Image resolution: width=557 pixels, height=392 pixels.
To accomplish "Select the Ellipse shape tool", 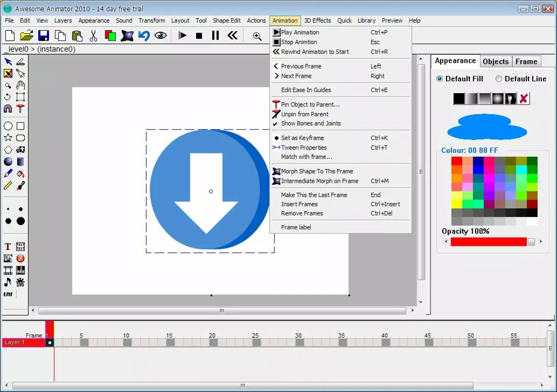I will (x=8, y=126).
